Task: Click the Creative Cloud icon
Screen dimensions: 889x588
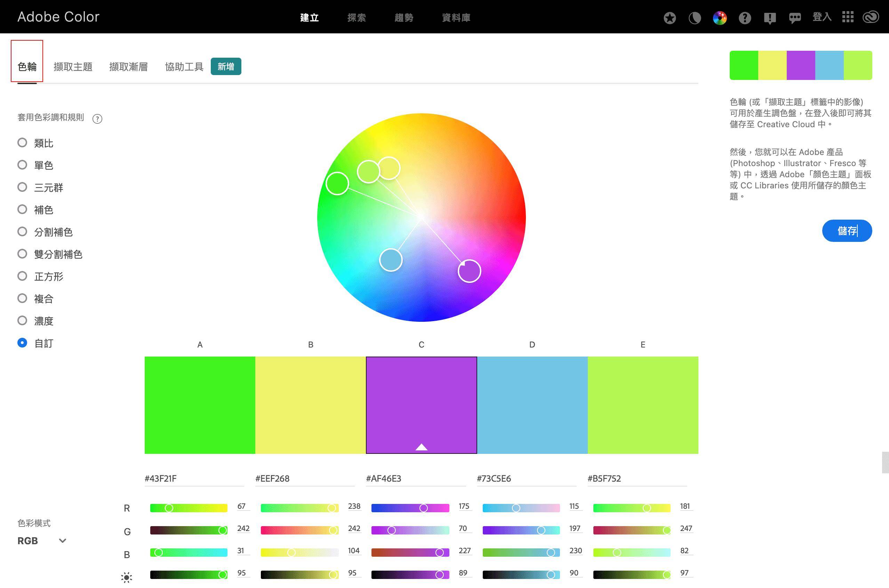Action: point(871,17)
